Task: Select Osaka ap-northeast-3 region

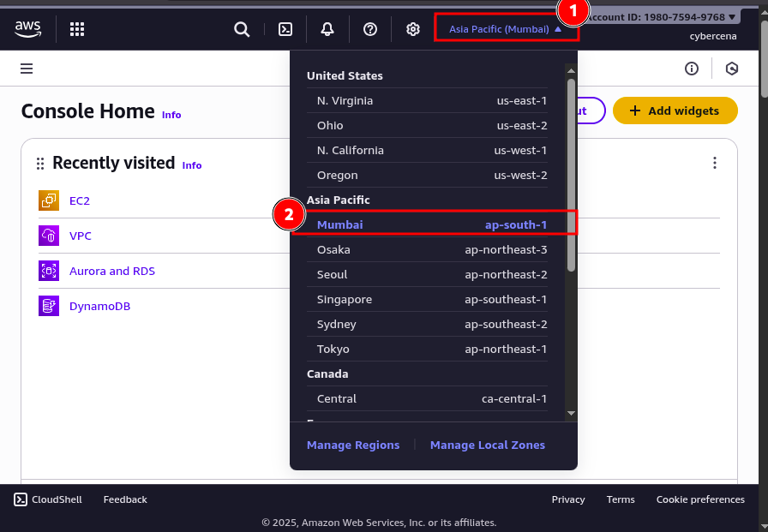Action: 427,249
